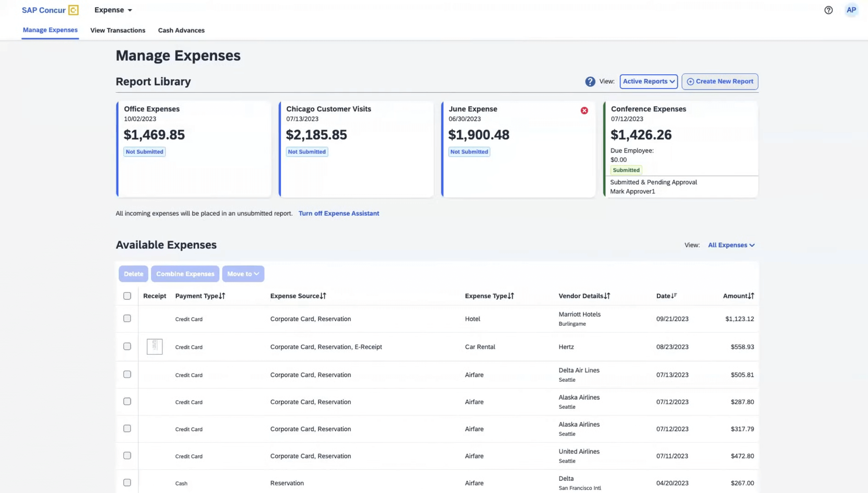The width and height of the screenshot is (868, 493).
Task: Switch to the View Transactions tab
Action: tap(117, 30)
